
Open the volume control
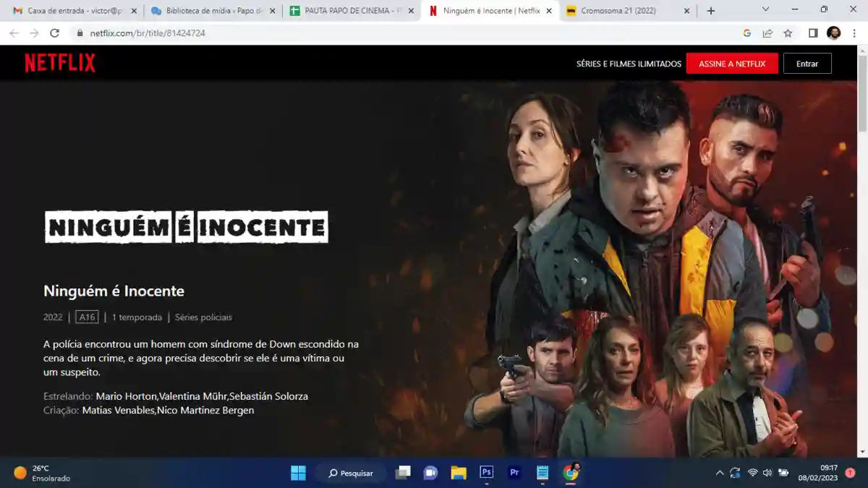point(767,473)
